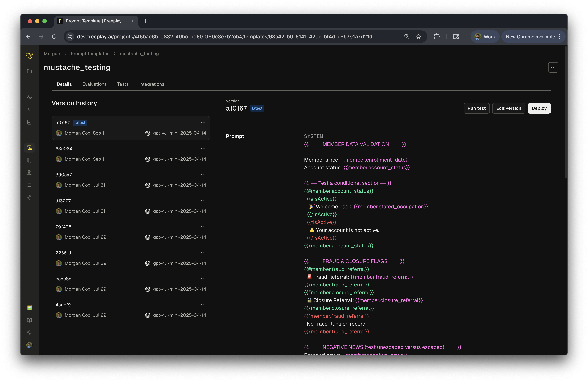588x382 pixels.
Task: Open the test tubes icon in sidebar
Action: pos(29,160)
